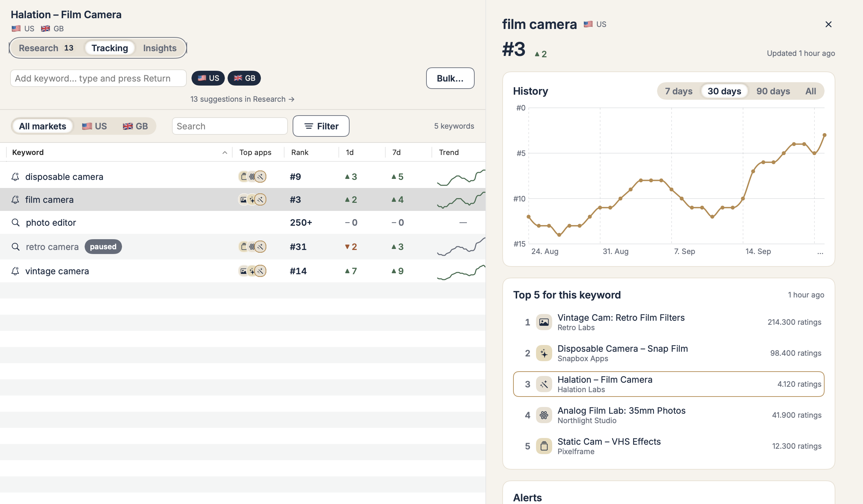Open Analog Film Lab: 35mm Photos entry
Viewport: 863px width, 504px height.
tap(668, 415)
